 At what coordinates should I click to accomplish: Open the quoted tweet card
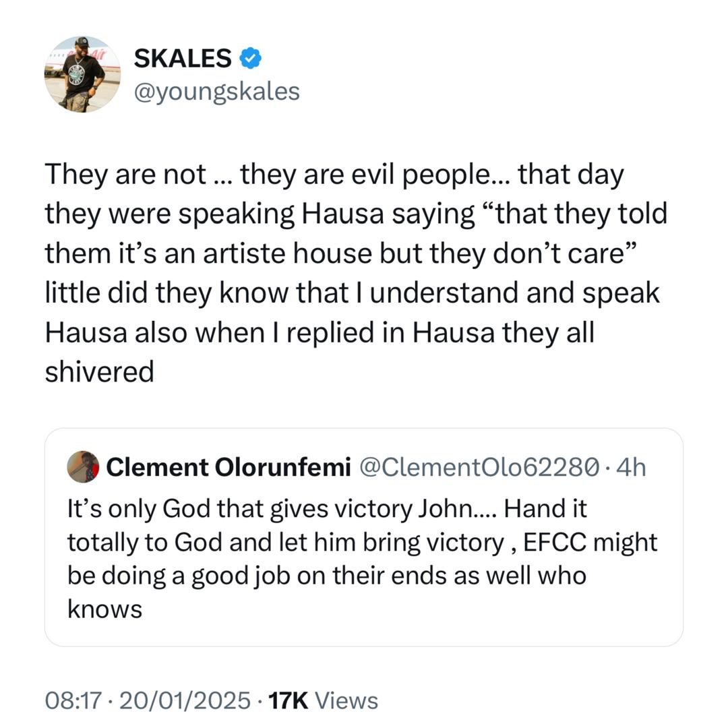(364, 533)
